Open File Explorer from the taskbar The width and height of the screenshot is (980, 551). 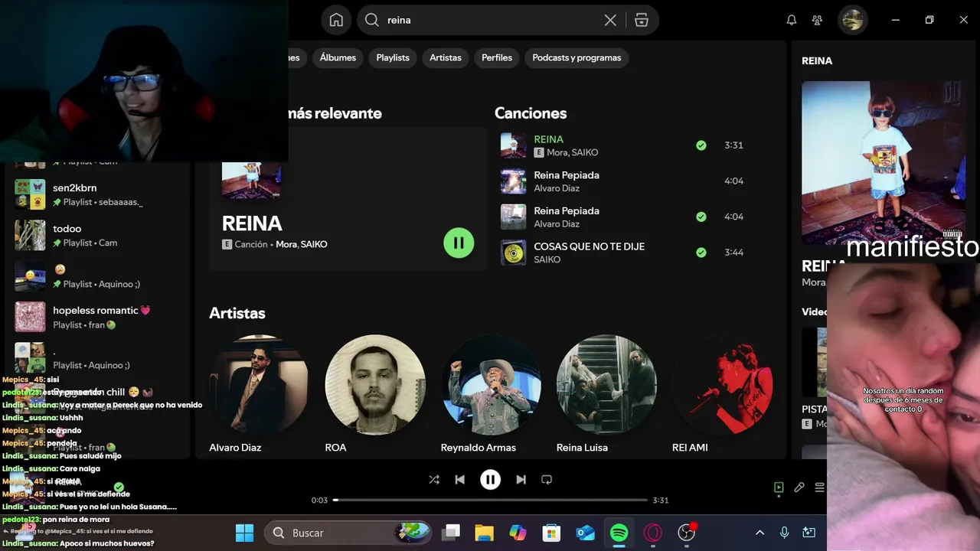484,533
